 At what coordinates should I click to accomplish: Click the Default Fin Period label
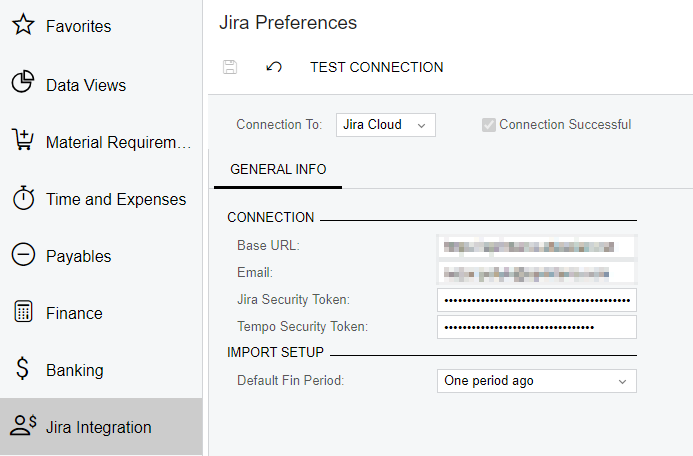click(x=290, y=380)
